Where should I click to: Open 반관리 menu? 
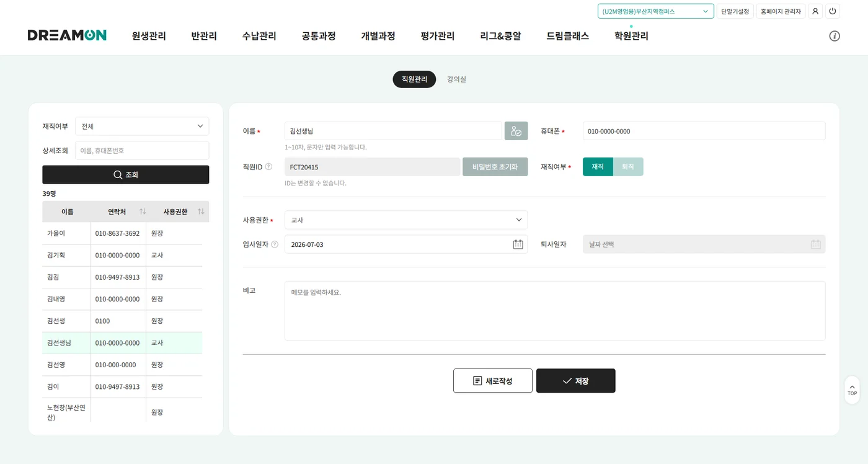click(x=204, y=36)
